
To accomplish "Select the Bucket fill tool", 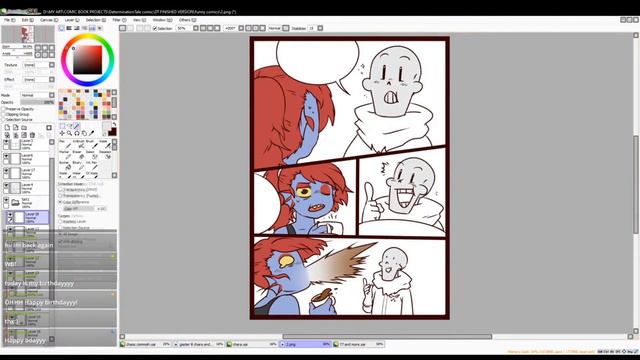I will pos(65,165).
